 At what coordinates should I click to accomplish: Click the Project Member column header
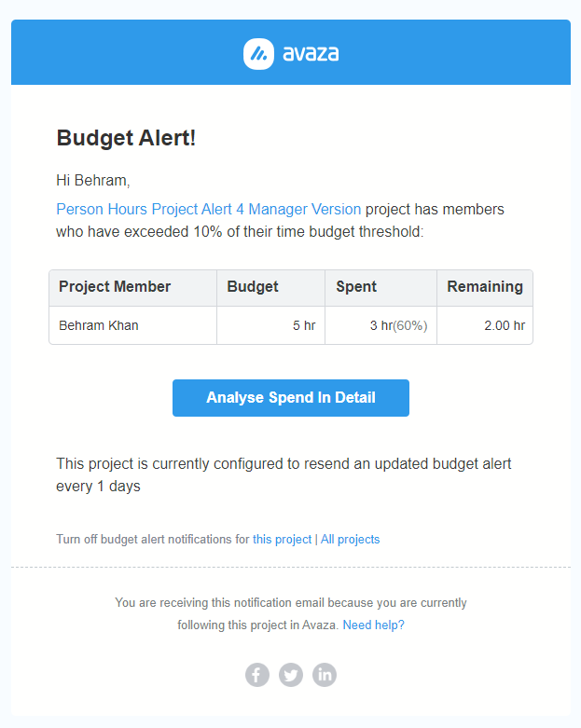pyautogui.click(x=115, y=287)
